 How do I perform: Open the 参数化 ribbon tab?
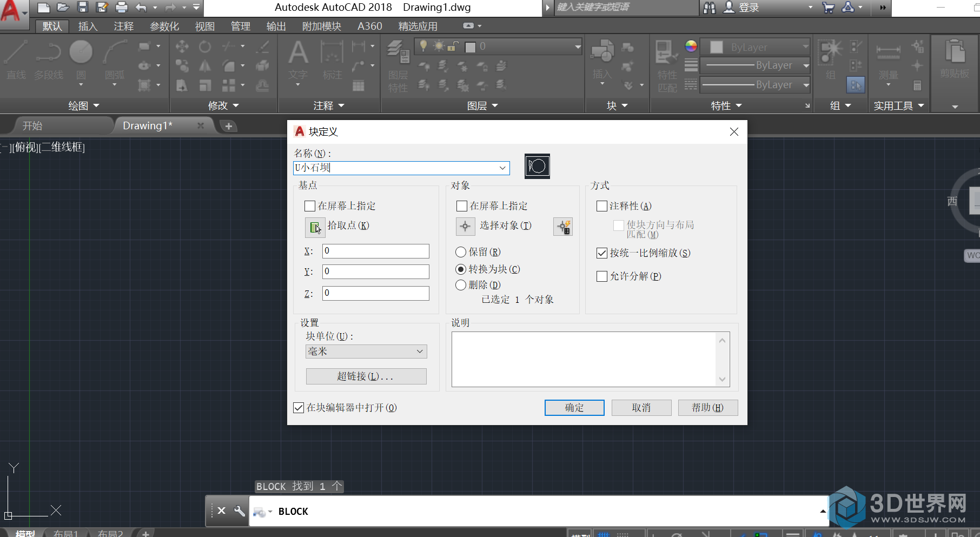point(164,26)
